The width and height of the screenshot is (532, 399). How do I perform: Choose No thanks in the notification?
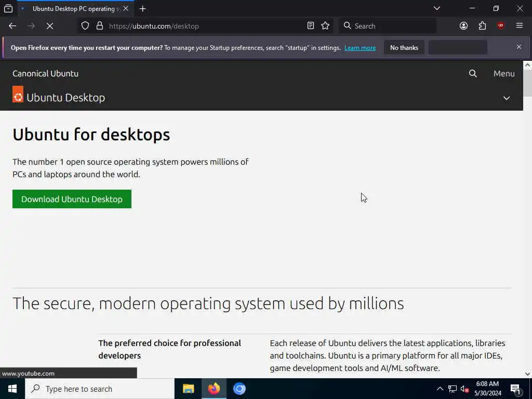tap(404, 47)
